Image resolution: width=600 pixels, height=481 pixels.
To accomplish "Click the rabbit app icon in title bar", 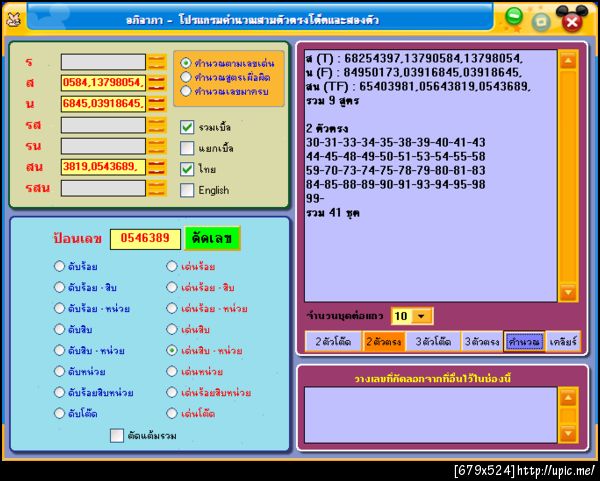I will click(13, 20).
